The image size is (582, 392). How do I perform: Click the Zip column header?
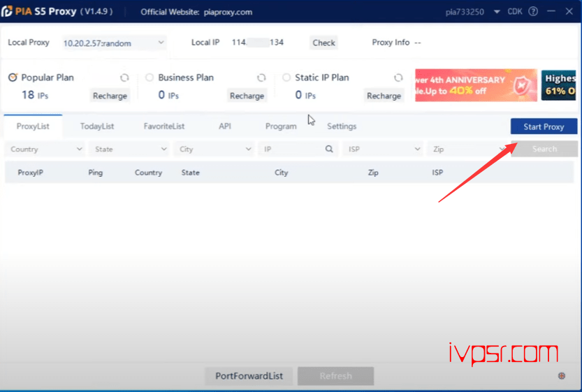(x=373, y=173)
